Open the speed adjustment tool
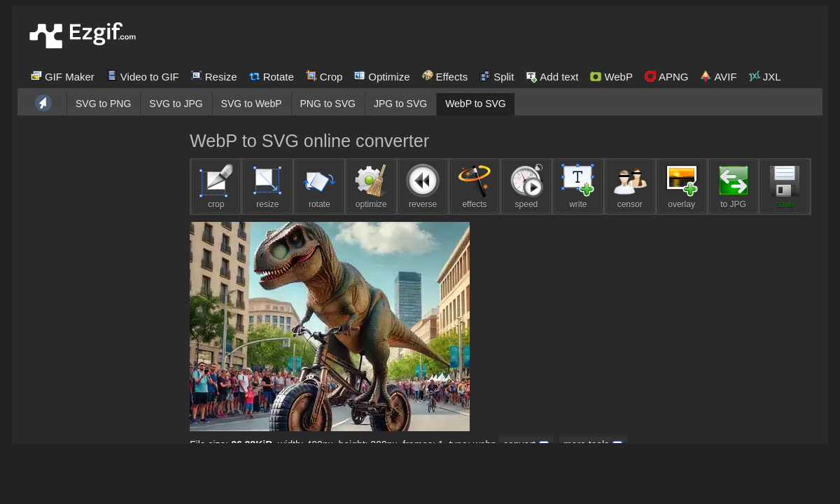Image resolution: width=840 pixels, height=504 pixels. click(526, 186)
